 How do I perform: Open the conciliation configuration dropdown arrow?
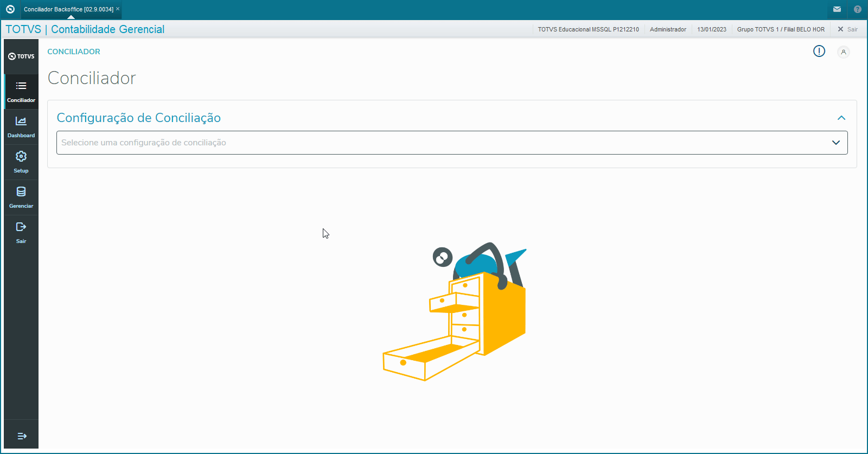click(836, 143)
